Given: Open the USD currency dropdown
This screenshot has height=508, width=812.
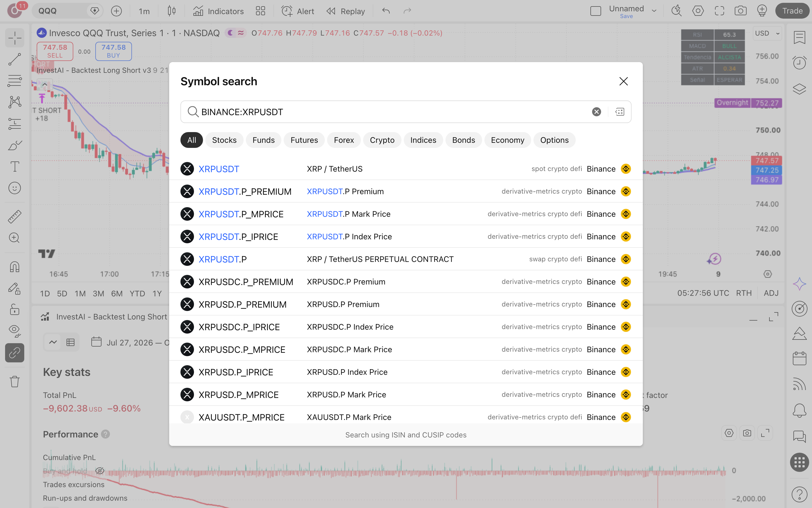Looking at the screenshot, I should point(767,33).
